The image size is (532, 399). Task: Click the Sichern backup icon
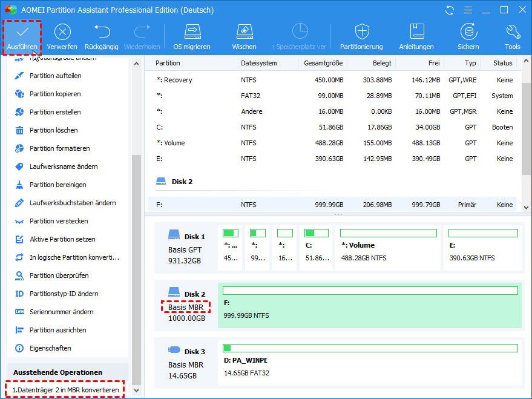pyautogui.click(x=468, y=31)
